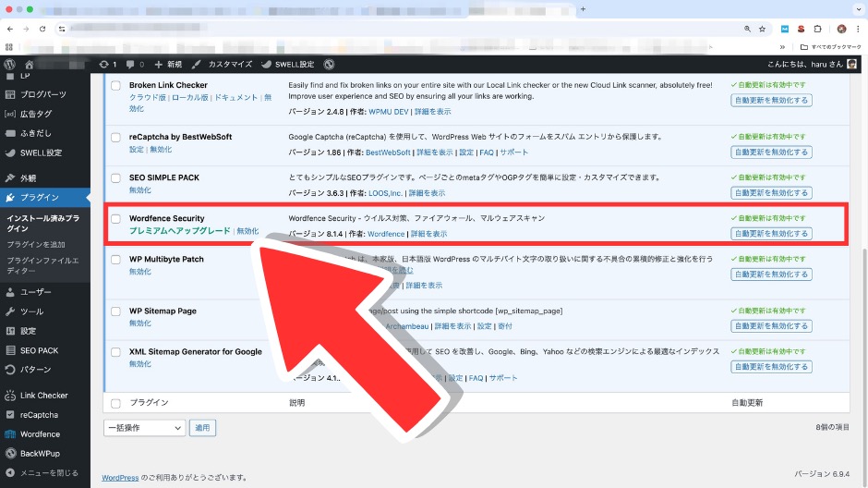Viewport: 868px width, 488px height.
Task: Open the updates icon in admin bar
Action: [103, 65]
